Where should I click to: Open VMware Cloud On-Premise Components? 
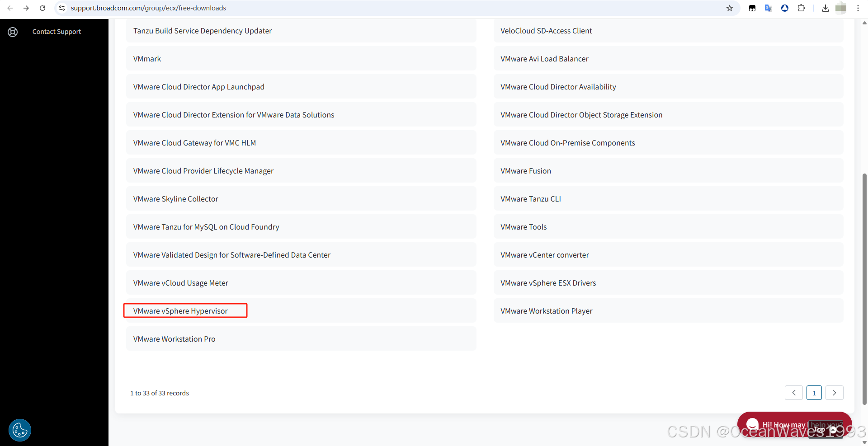(x=668, y=143)
